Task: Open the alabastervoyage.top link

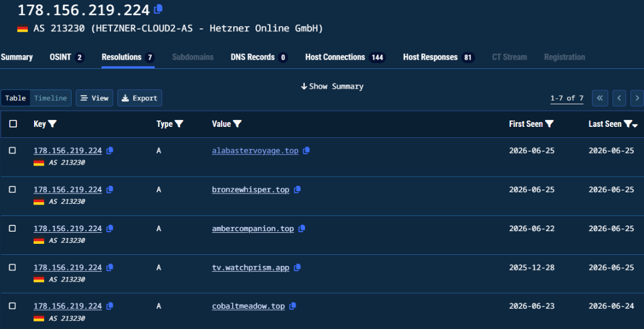Action: pos(255,151)
